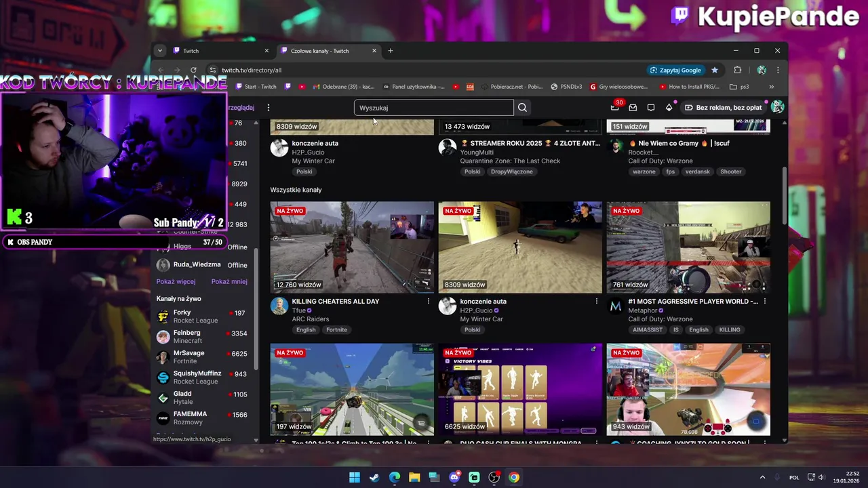The width and height of the screenshot is (868, 488).
Task: Click the site info icon in address bar
Action: (x=213, y=70)
